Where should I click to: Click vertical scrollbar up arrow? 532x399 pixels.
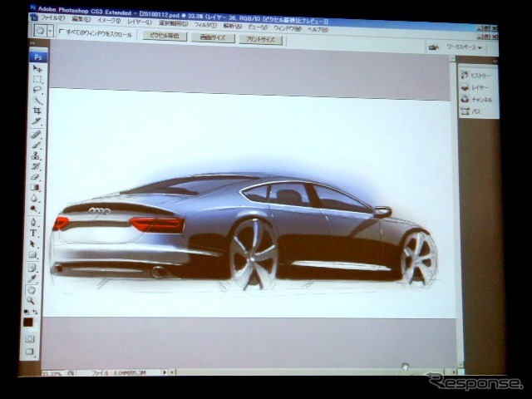tap(452, 59)
